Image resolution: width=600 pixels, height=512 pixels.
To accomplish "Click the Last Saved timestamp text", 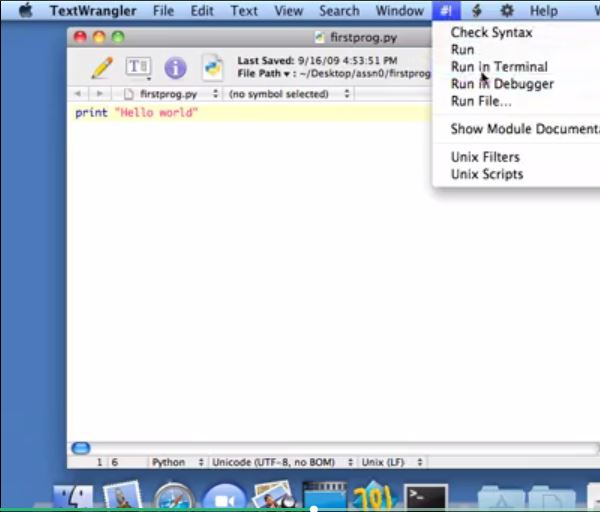I will coord(317,60).
